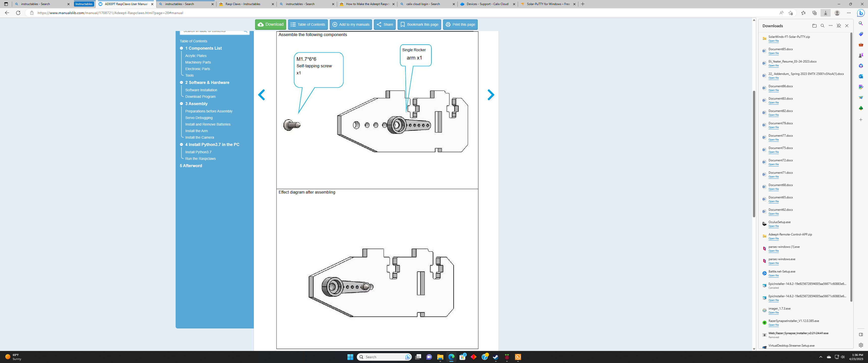Toggle the Downloads toolbar icon
Viewport: 868px width, 363px height.
pos(826,13)
